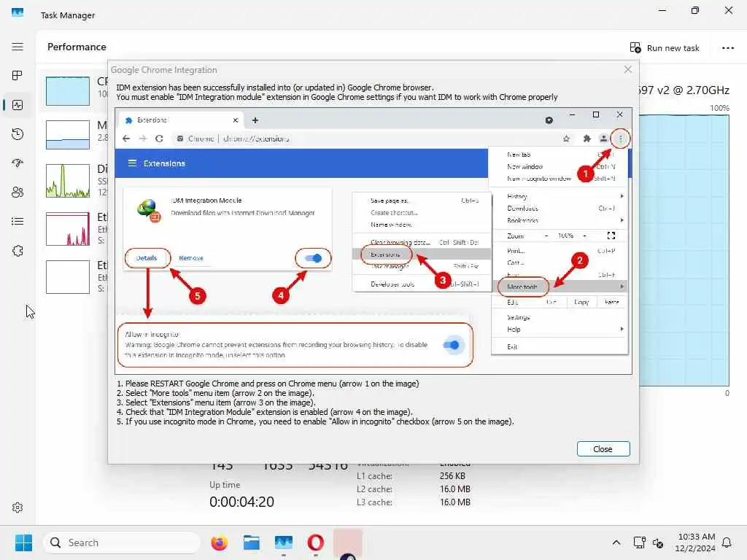
Task: Open the Services page in Task Manager
Action: click(x=18, y=251)
